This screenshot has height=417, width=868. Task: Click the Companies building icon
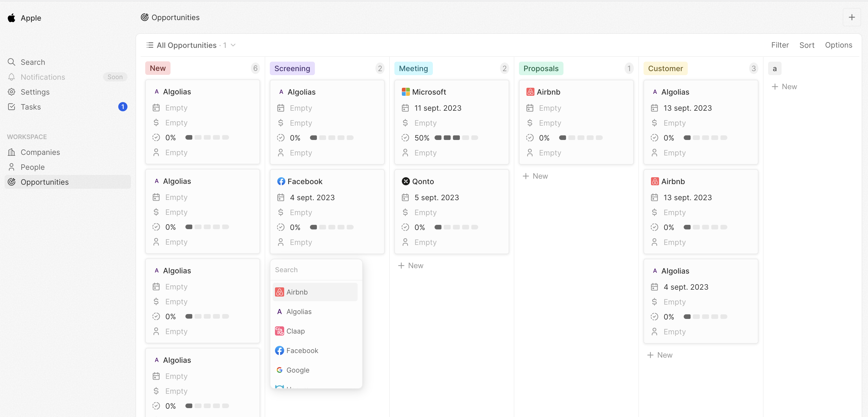click(11, 152)
